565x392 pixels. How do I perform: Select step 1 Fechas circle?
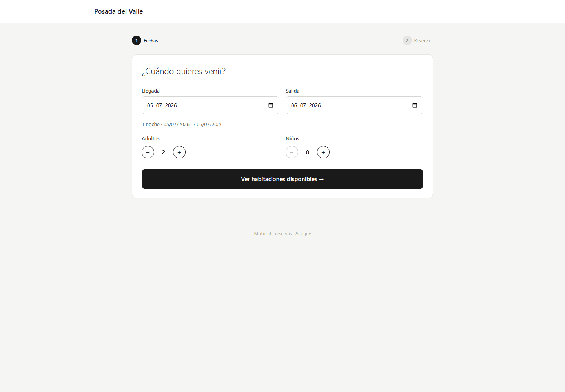pos(137,40)
